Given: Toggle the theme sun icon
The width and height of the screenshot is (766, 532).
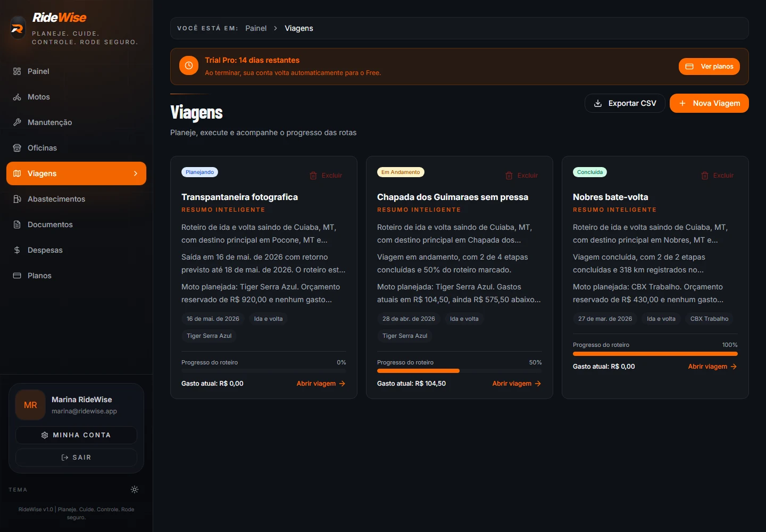Looking at the screenshot, I should (x=135, y=489).
